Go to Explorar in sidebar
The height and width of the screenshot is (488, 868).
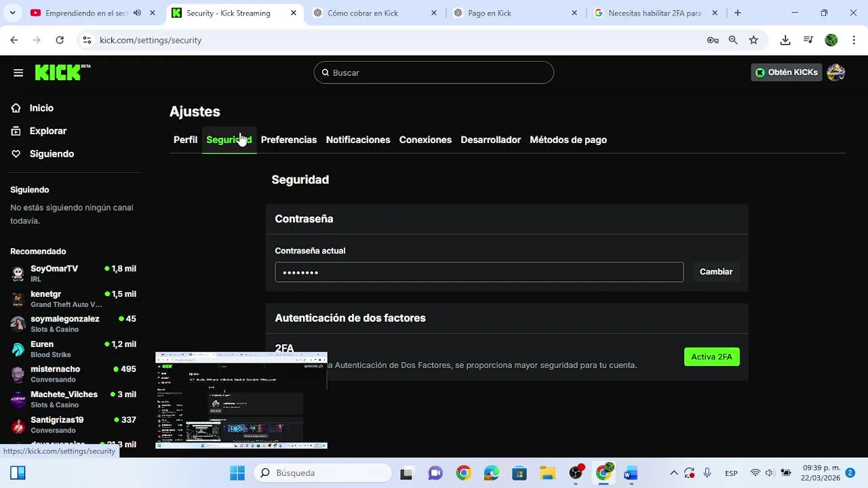[x=48, y=131]
